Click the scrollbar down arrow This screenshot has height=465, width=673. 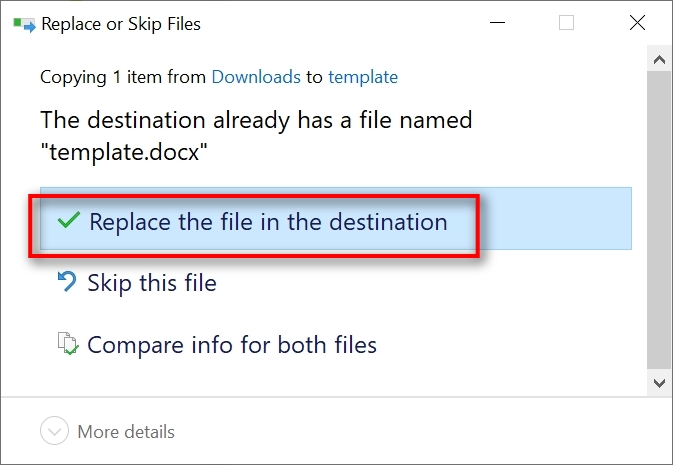(x=659, y=383)
